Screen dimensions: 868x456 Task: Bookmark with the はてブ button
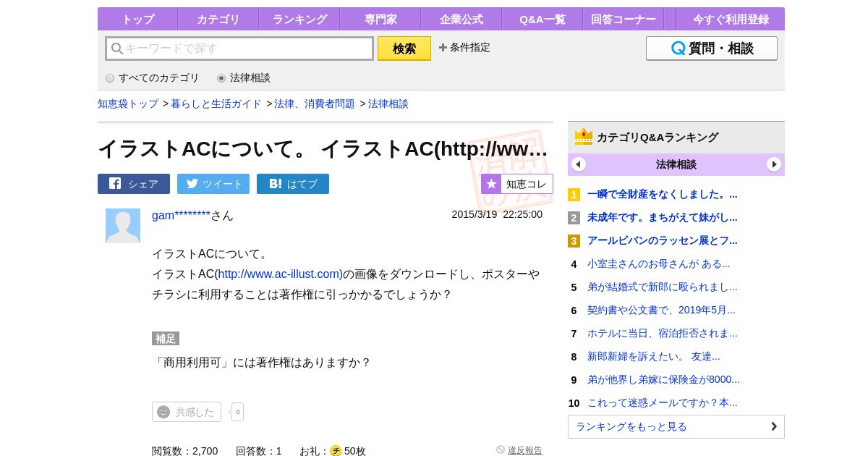pyautogui.click(x=293, y=184)
